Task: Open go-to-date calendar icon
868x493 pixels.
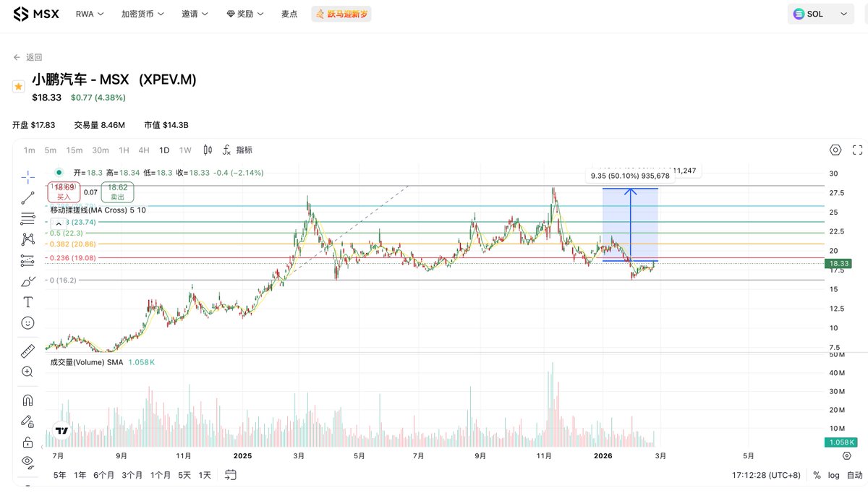Action: 231,475
